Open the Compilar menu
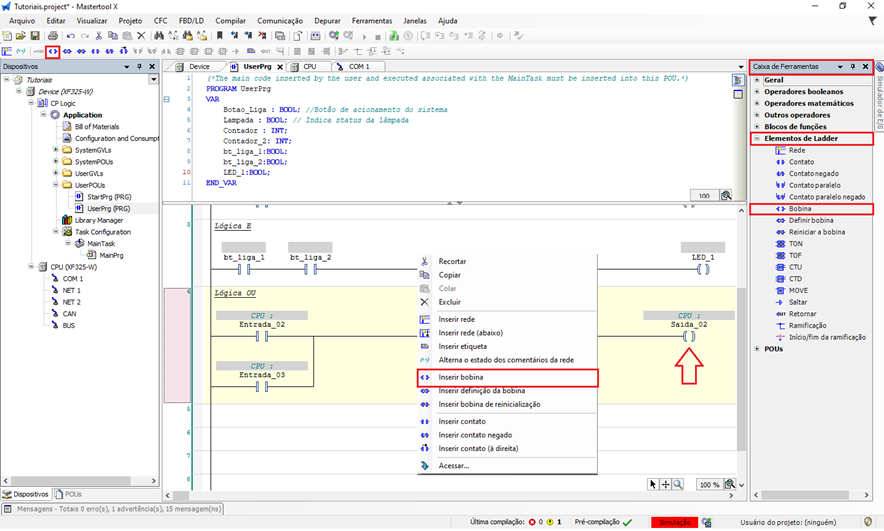 point(231,20)
